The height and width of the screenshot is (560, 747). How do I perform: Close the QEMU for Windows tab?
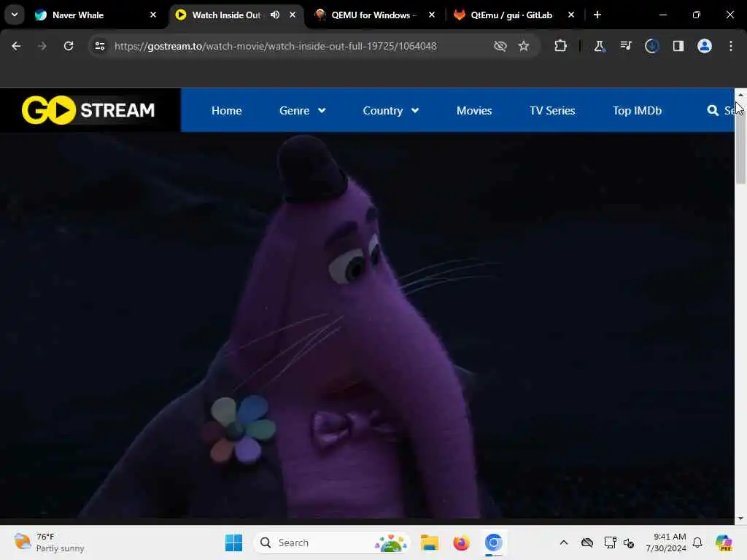(432, 15)
